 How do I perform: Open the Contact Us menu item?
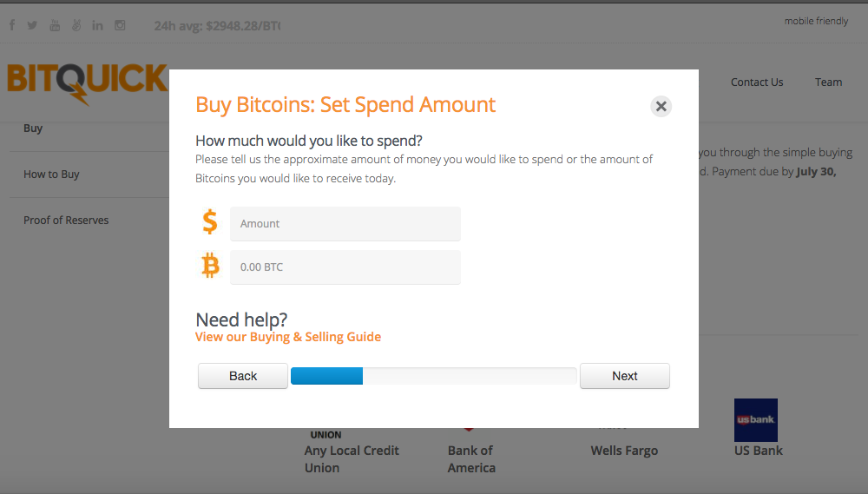(x=757, y=82)
